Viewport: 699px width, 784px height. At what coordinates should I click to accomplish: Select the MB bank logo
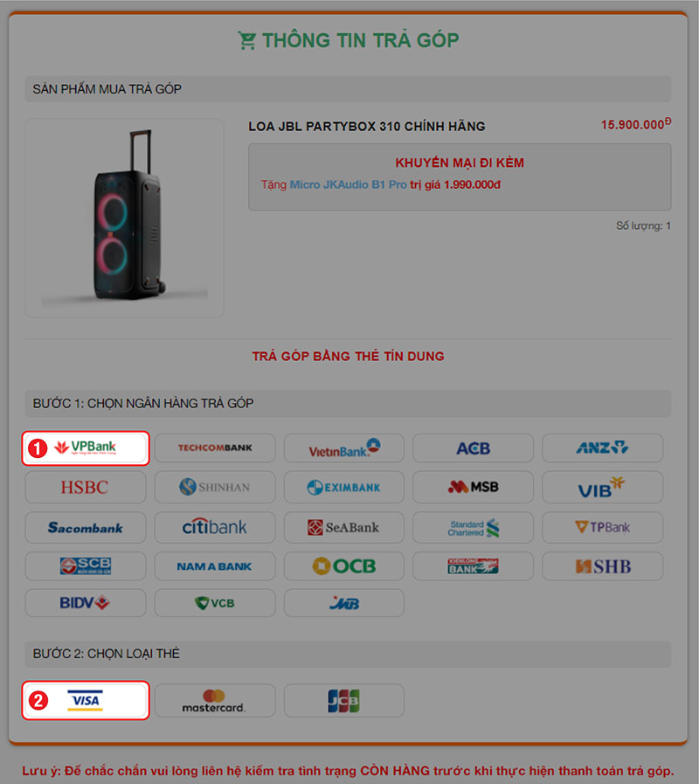(x=344, y=603)
